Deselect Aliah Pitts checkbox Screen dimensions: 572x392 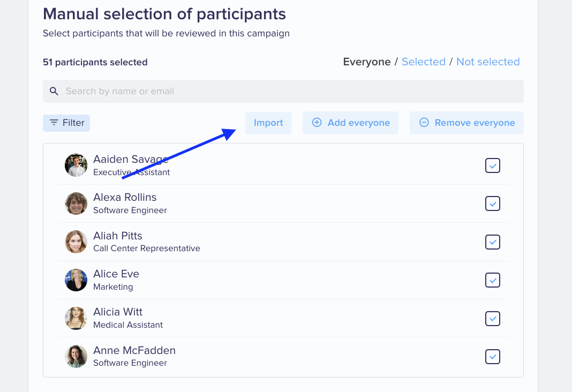click(x=493, y=242)
